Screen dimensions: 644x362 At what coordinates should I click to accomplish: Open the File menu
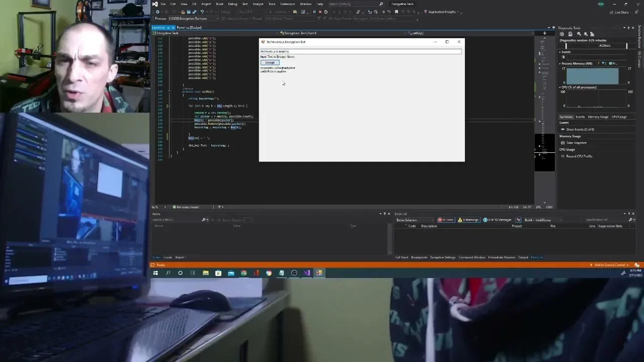pos(163,4)
